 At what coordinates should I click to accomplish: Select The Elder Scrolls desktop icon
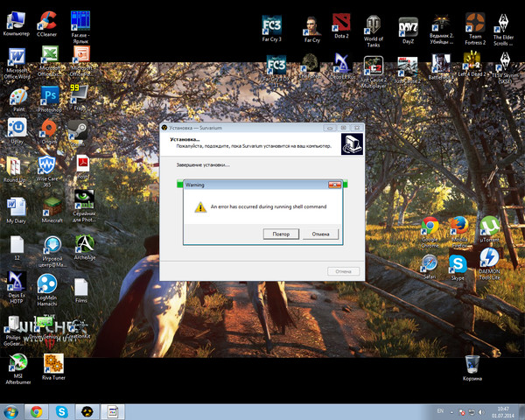503,30
